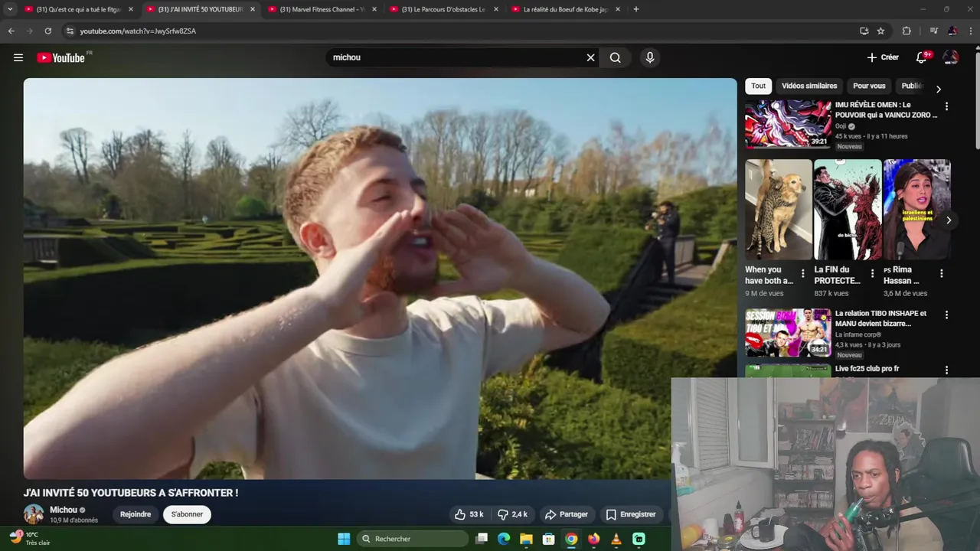This screenshot has height=551, width=980.
Task: Open Microsoft Store from the taskbar
Action: [548, 539]
